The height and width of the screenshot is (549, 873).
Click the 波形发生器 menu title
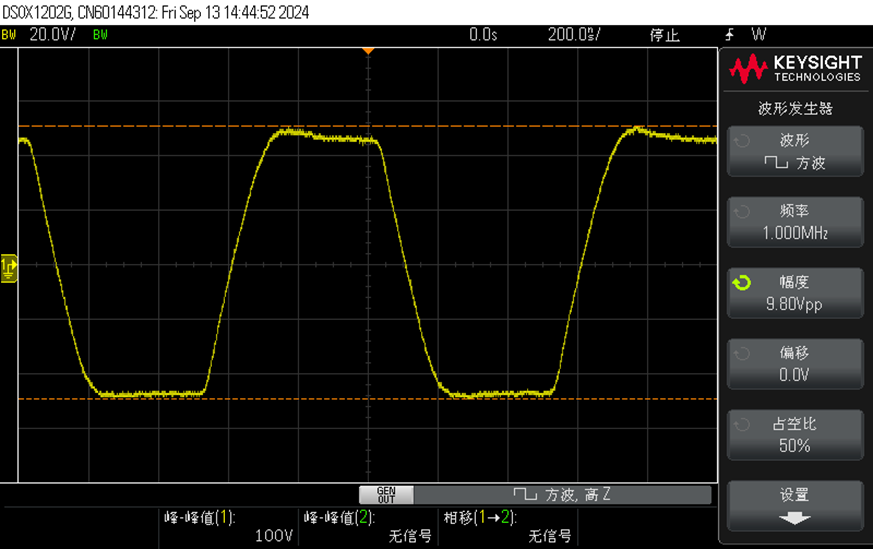pyautogui.click(x=795, y=108)
